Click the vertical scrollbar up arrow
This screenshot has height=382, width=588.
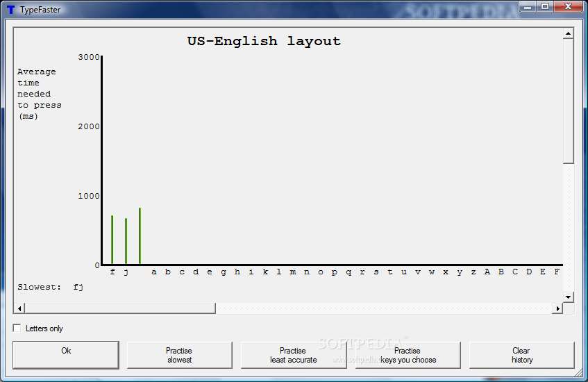click(568, 34)
